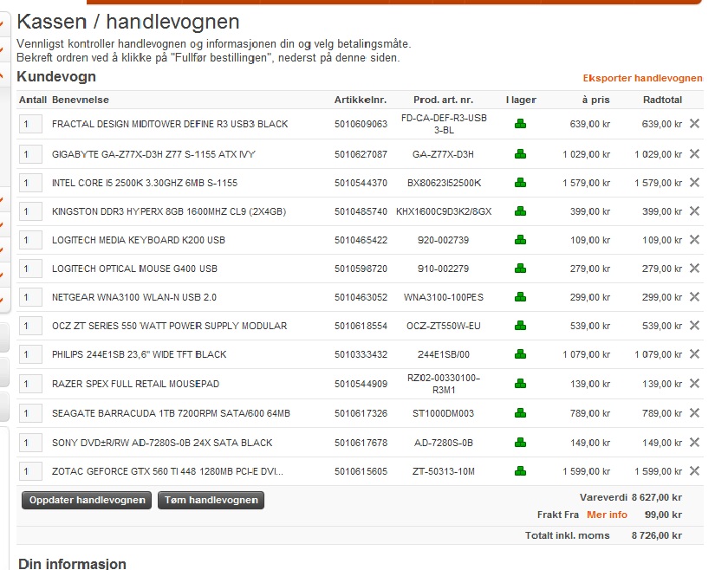Click stock icon for Logitech keyboard K200
The width and height of the screenshot is (728, 570).
(x=521, y=240)
